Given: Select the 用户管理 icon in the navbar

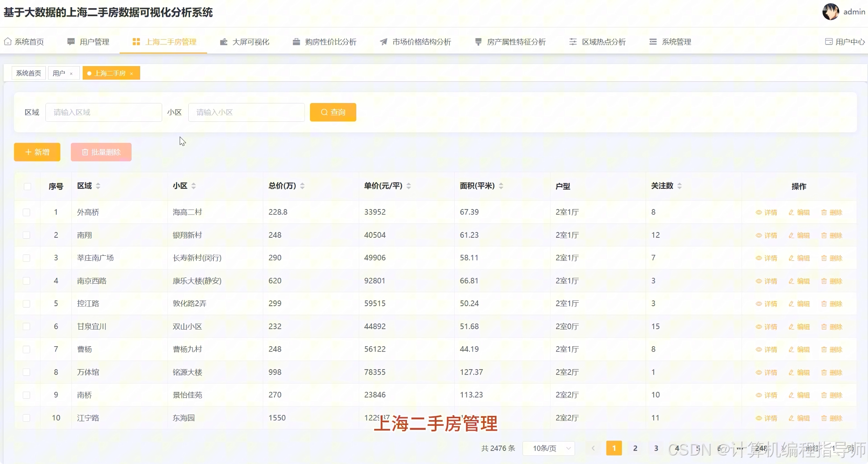Looking at the screenshot, I should pos(71,41).
